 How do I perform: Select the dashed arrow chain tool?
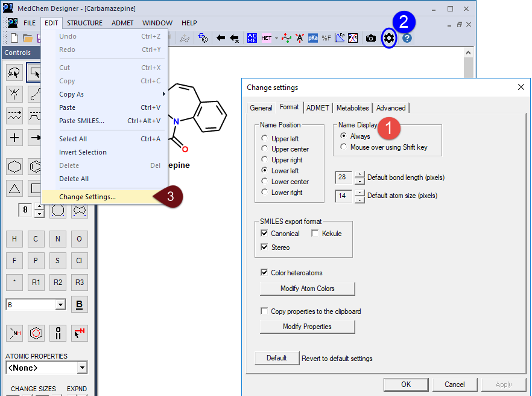tap(14, 116)
